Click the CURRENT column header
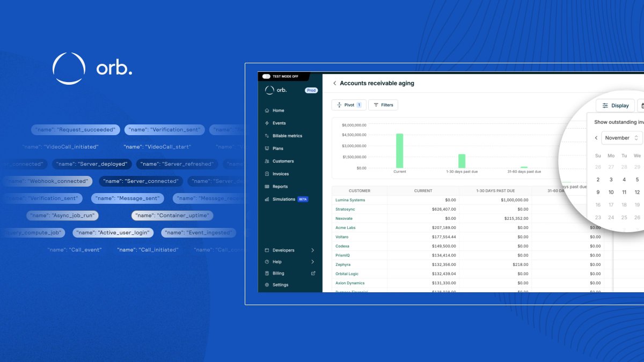The image size is (644, 362). click(x=423, y=191)
